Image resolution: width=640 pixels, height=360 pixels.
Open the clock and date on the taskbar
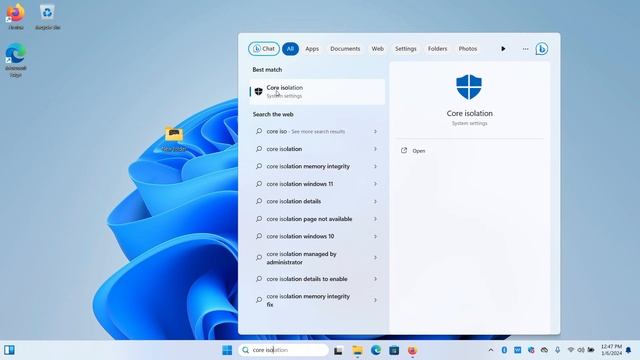tap(611, 350)
